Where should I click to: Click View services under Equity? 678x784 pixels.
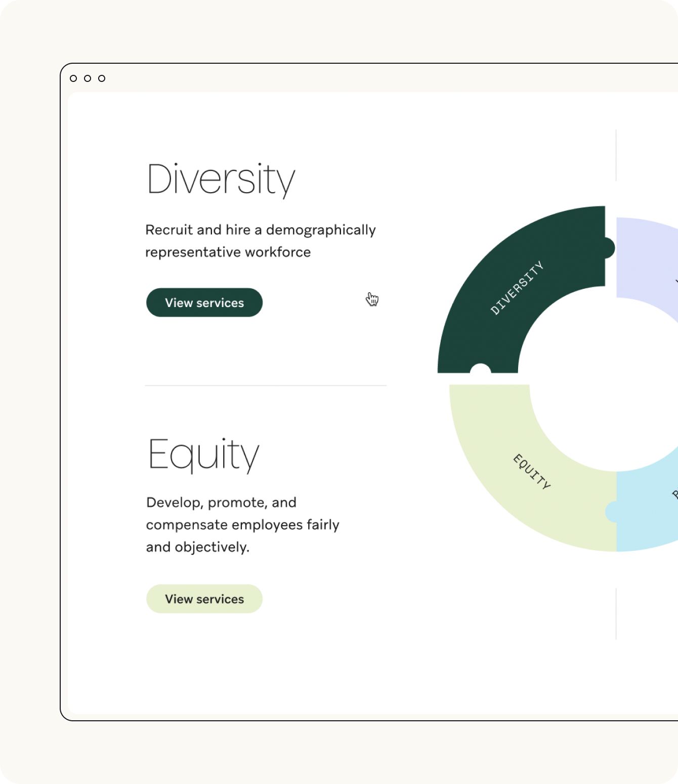pyautogui.click(x=204, y=599)
